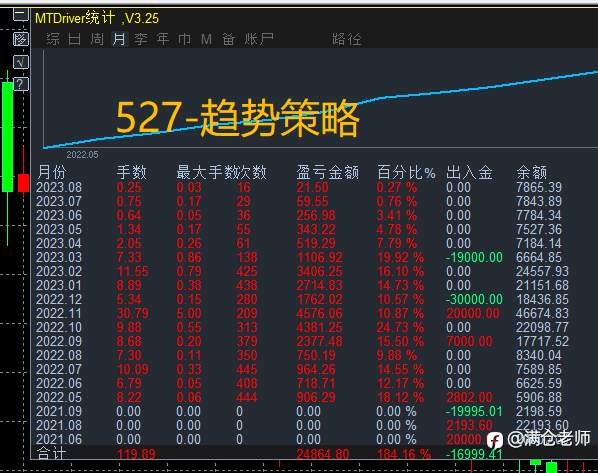Image resolution: width=598 pixels, height=473 pixels.
Task: Click the -19000.00 withdrawal value
Action: tap(474, 257)
